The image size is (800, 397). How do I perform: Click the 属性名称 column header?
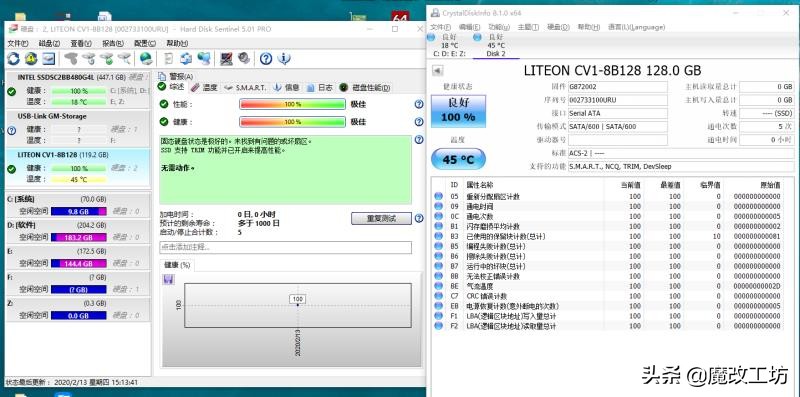[480, 185]
